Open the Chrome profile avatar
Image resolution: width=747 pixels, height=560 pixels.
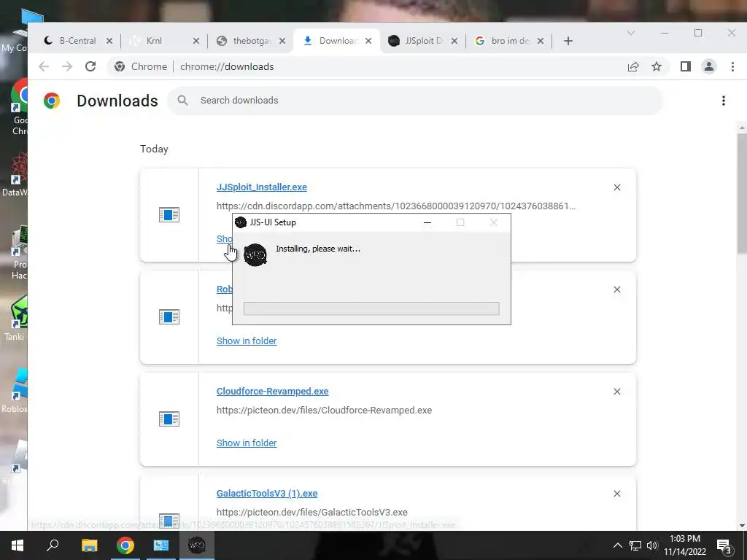[709, 66]
